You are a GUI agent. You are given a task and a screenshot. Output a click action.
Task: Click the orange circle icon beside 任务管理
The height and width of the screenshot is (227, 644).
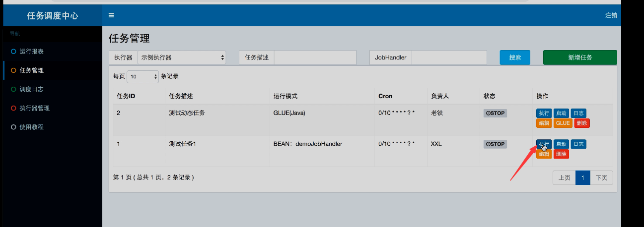(13, 70)
